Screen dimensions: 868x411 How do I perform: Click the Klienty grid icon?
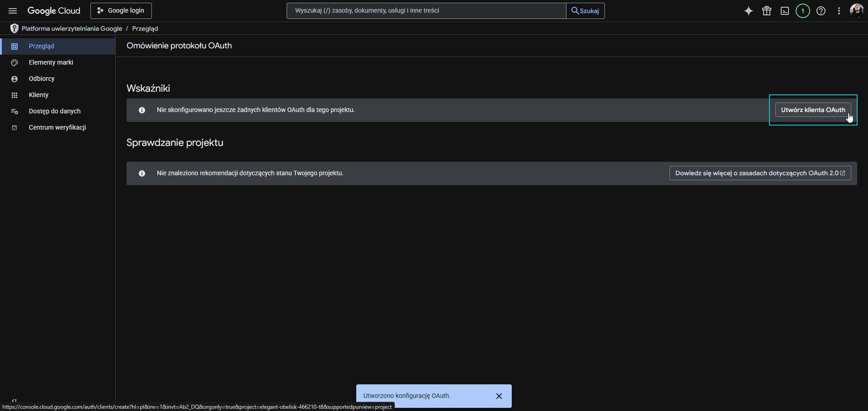coord(15,95)
